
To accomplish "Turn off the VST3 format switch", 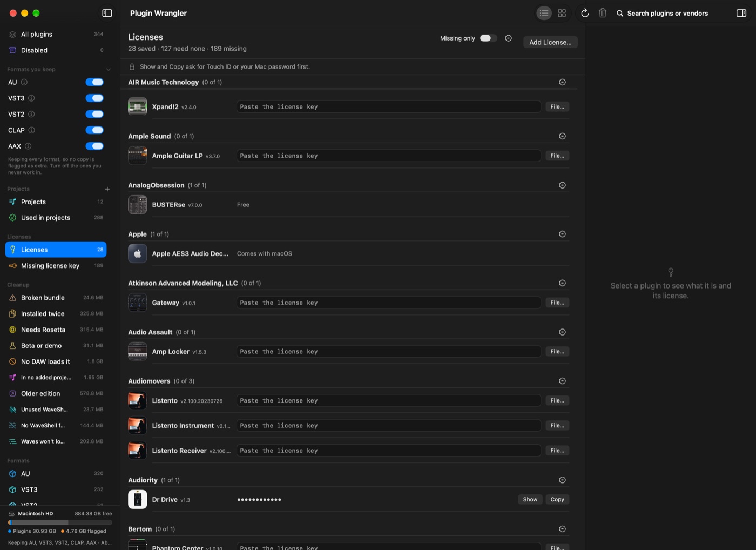I will point(94,98).
